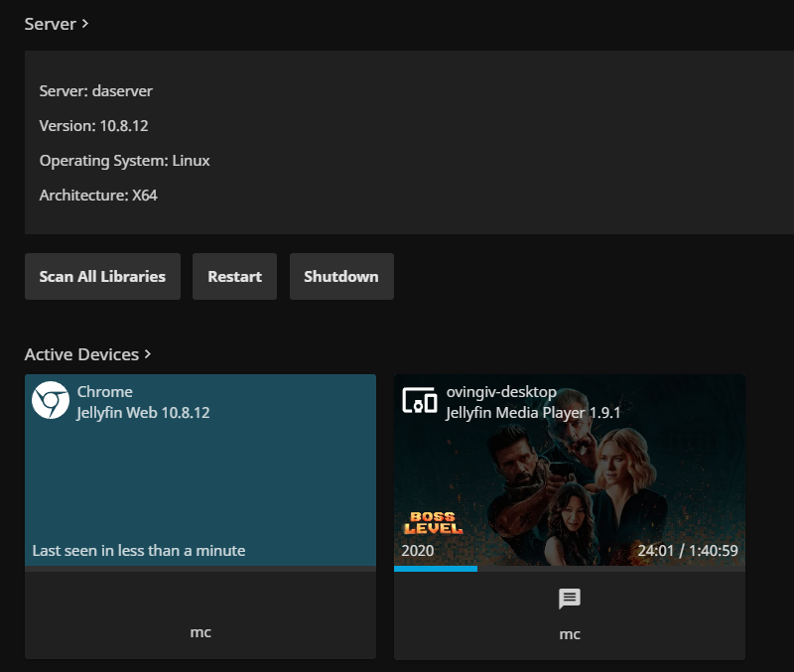Click the Boss Level playback progress bar
This screenshot has height=672, width=794.
569,569
